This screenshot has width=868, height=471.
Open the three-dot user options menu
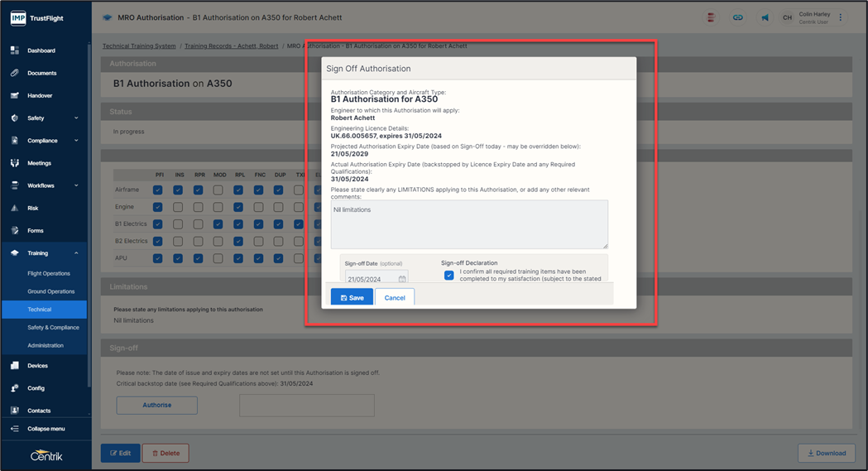[841, 17]
